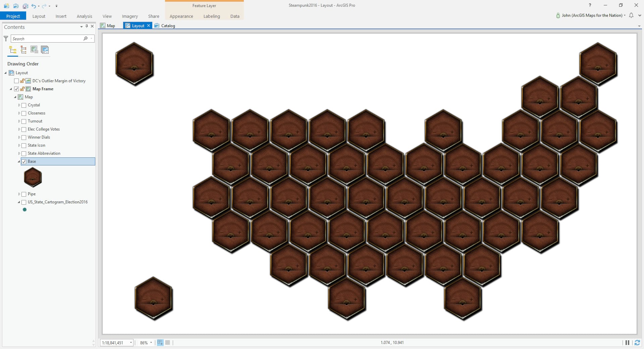Switch to the Map view tab

(x=108, y=26)
